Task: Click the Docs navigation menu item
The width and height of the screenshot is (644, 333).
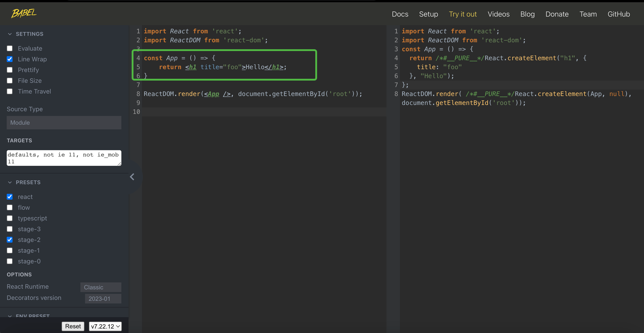Action: [400, 14]
